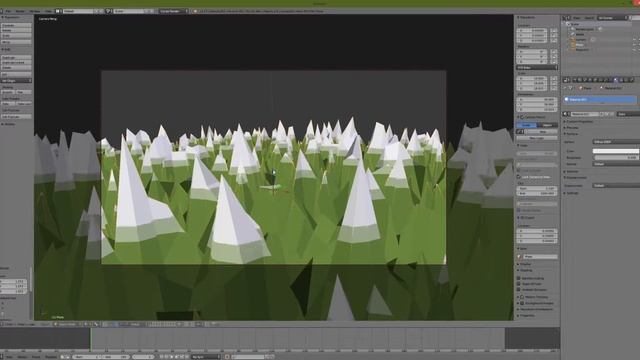Click the Translate button
The width and height of the screenshot is (640, 360).
(16, 25)
